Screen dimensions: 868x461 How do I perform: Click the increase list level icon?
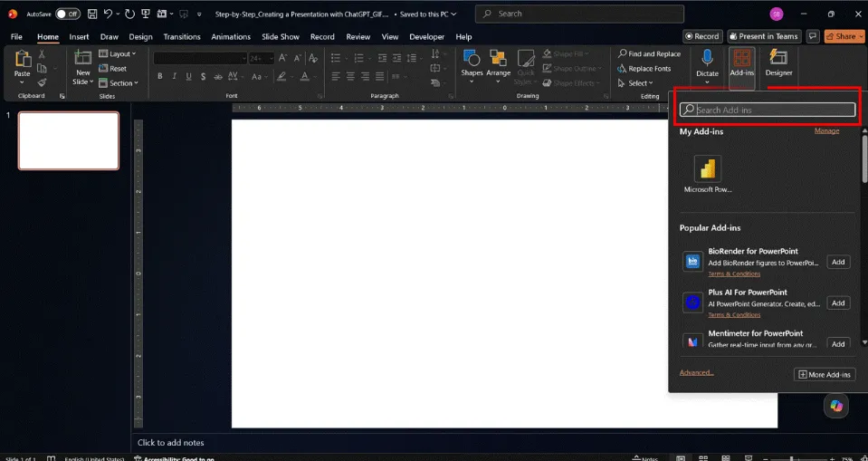tap(397, 58)
